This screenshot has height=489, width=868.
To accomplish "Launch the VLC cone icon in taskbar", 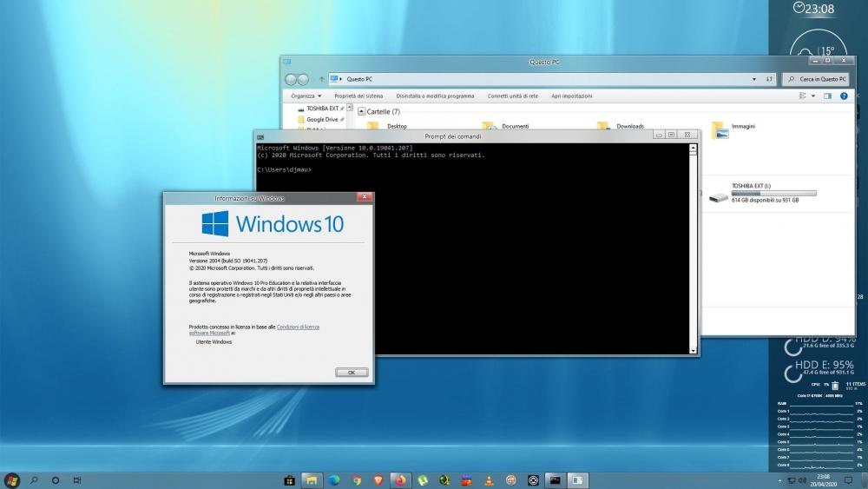I will (489, 479).
